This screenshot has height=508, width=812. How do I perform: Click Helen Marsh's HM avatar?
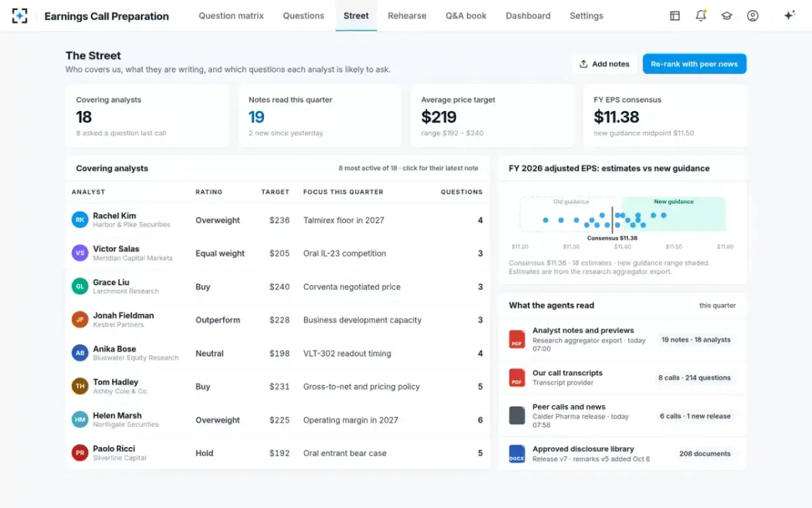pyautogui.click(x=80, y=420)
